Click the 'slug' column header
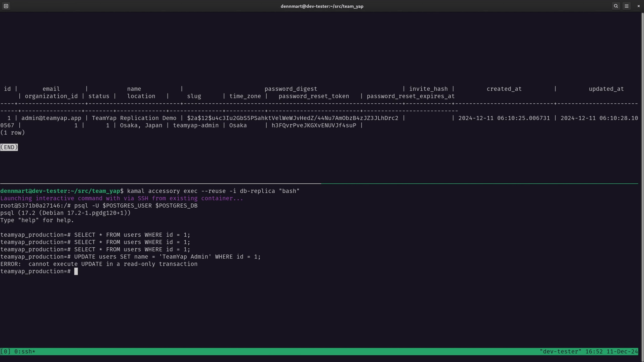The image size is (644, 362). tap(194, 96)
